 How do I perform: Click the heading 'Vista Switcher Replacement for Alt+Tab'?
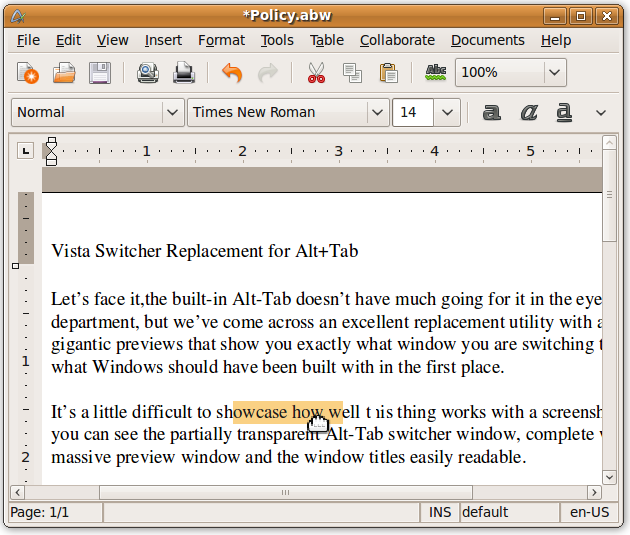(x=205, y=251)
